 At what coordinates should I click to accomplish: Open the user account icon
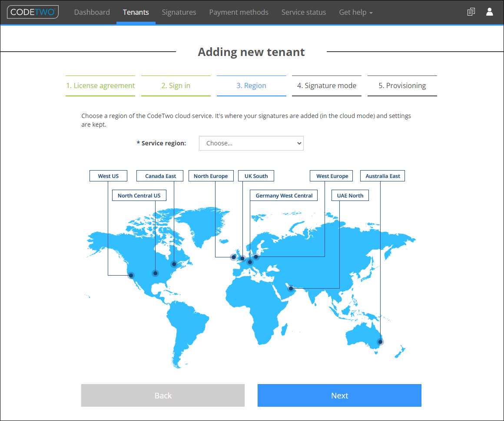click(489, 12)
